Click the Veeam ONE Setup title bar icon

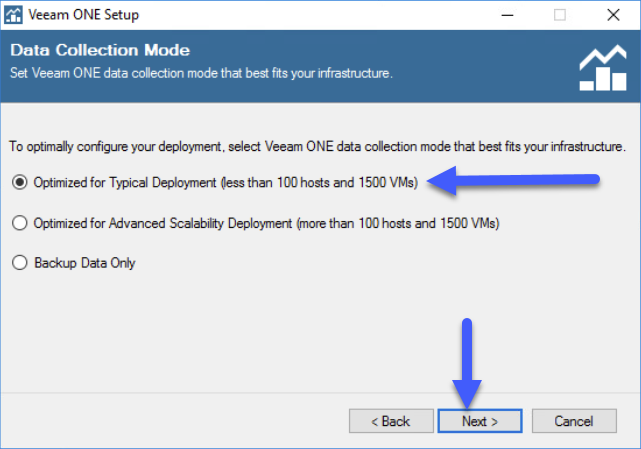click(x=13, y=15)
